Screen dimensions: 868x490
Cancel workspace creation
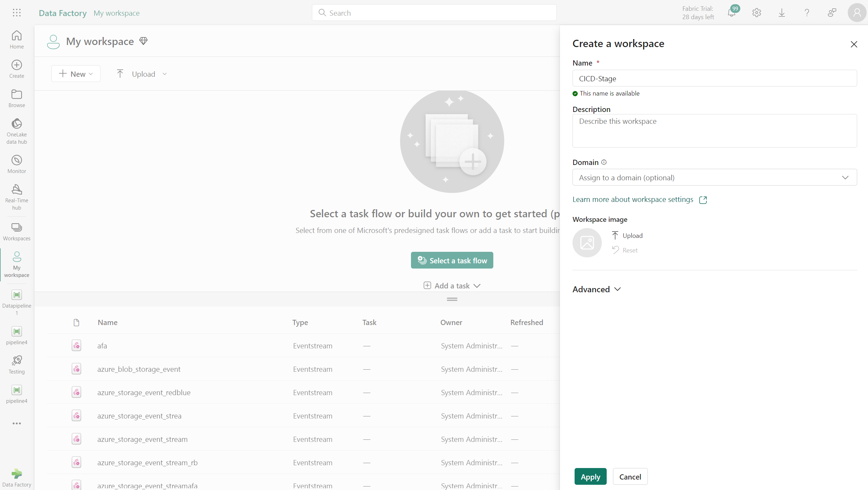630,477
